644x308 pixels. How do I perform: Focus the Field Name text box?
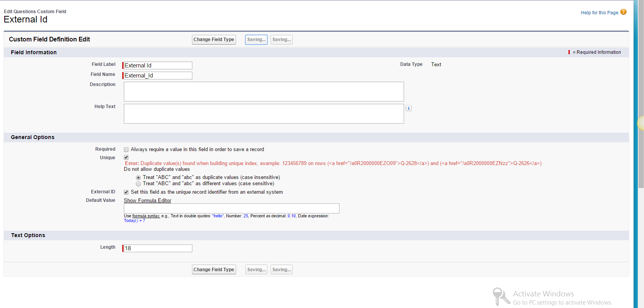pyautogui.click(x=158, y=76)
